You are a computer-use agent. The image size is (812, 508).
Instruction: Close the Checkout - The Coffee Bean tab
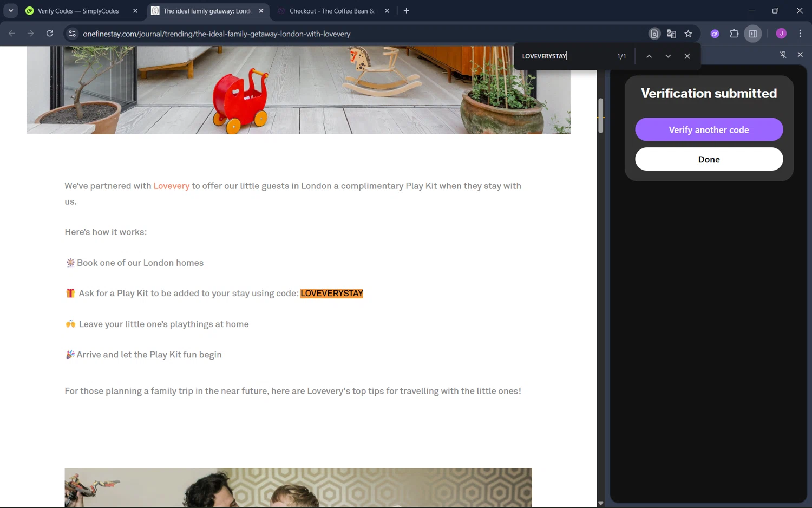(x=387, y=11)
